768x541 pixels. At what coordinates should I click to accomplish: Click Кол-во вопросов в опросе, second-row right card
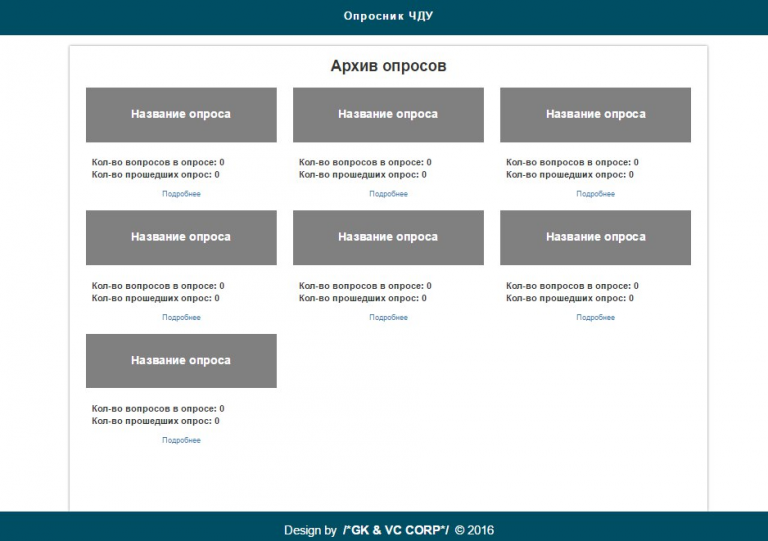[573, 286]
